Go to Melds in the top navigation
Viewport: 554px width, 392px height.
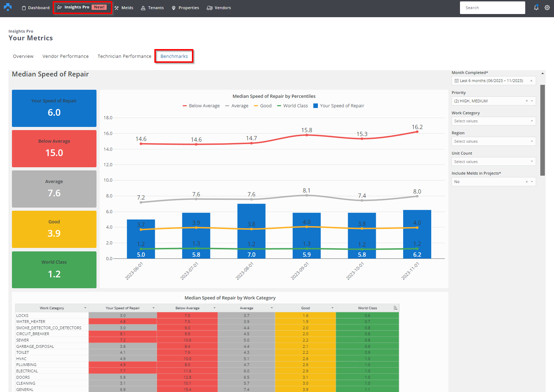pyautogui.click(x=124, y=8)
